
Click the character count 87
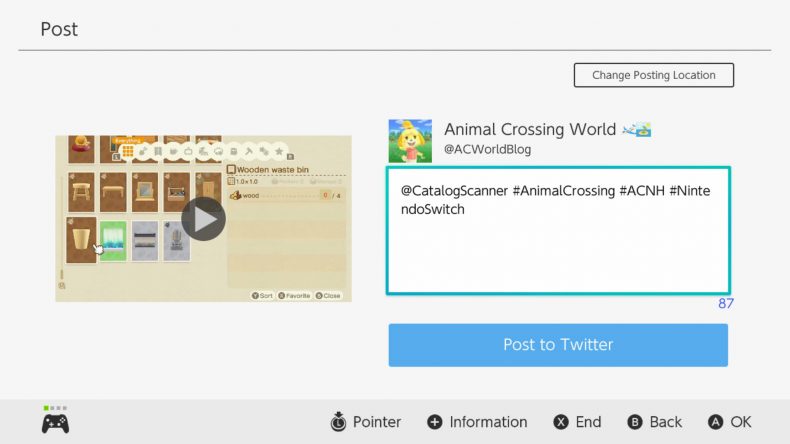point(725,303)
